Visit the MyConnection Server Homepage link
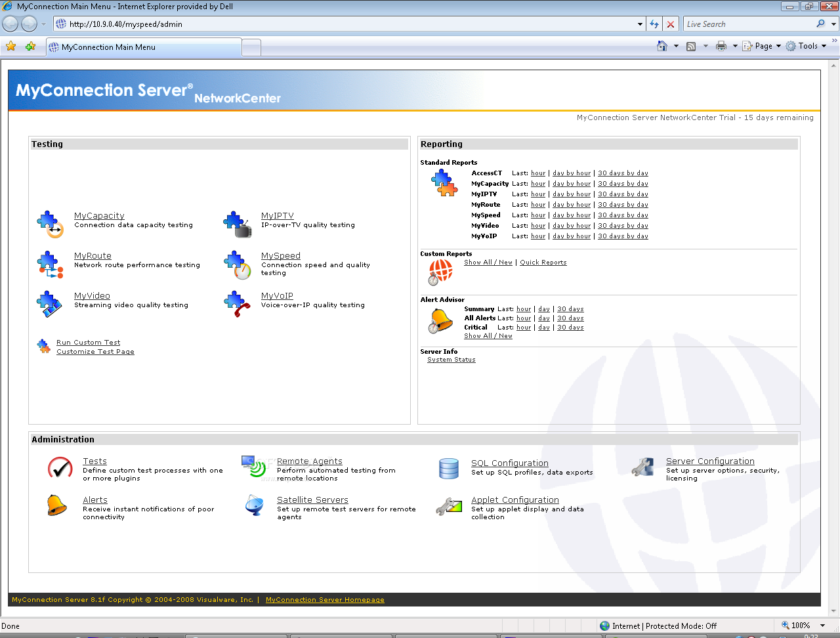Viewport: 840px width, 638px height. point(325,600)
